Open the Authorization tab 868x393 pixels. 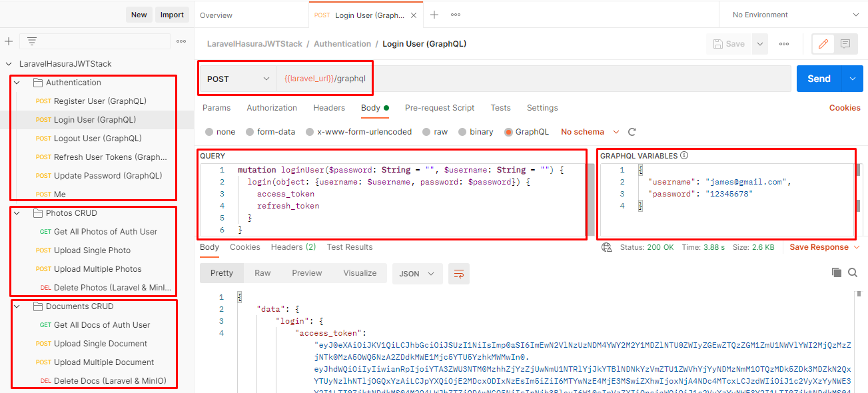pos(272,108)
